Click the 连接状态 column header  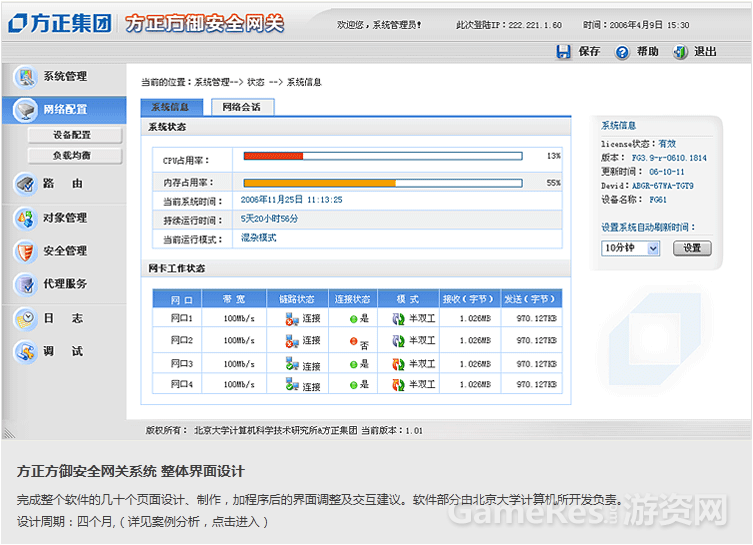pos(353,299)
